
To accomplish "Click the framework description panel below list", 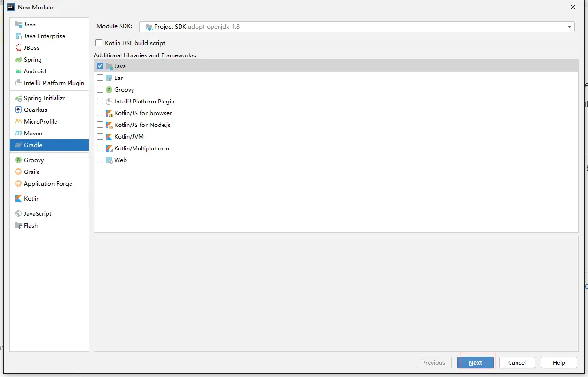I will tap(336, 294).
